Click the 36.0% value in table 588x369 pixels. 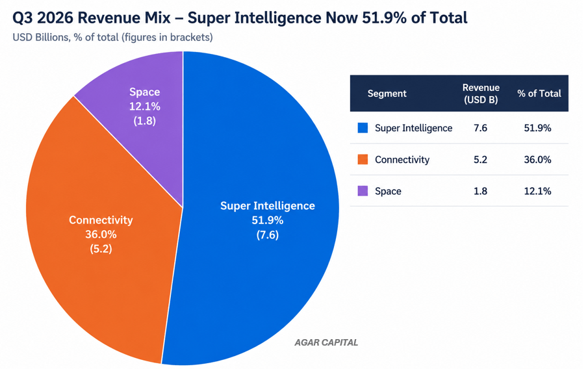click(537, 159)
